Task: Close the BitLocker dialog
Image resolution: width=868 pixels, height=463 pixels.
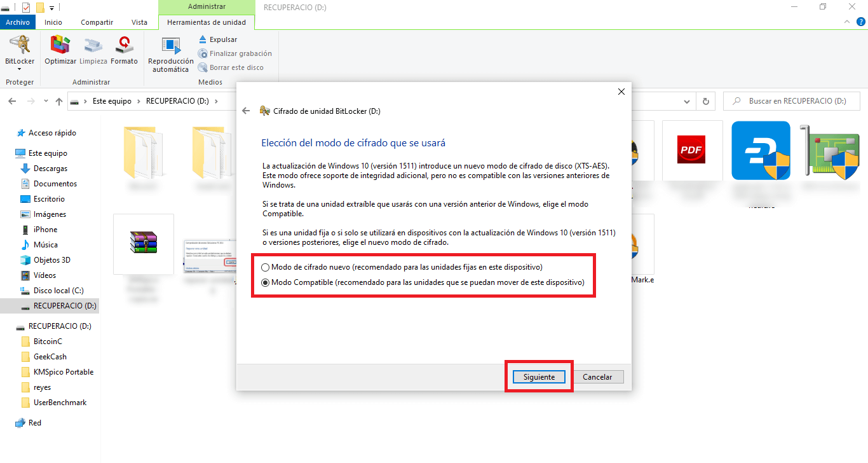Action: coord(621,92)
